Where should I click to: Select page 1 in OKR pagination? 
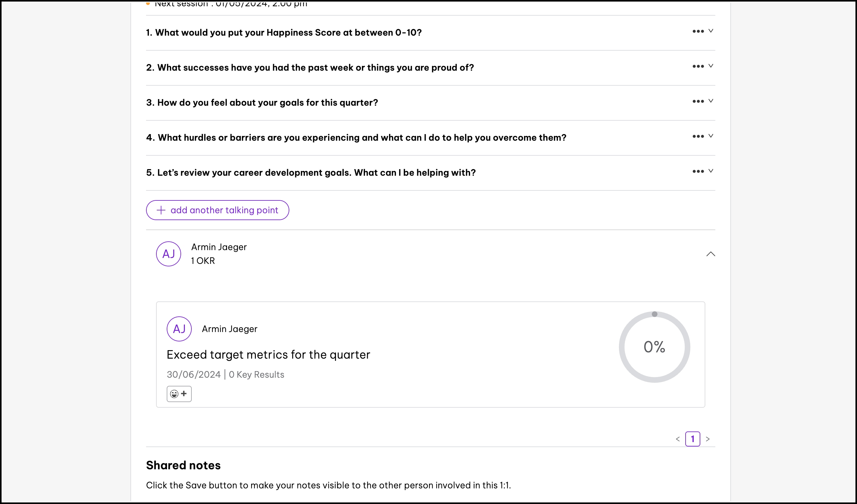point(692,439)
